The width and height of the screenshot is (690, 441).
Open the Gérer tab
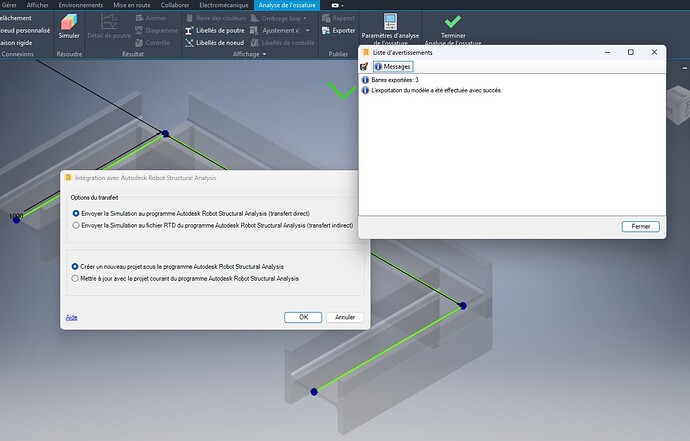[9, 5]
